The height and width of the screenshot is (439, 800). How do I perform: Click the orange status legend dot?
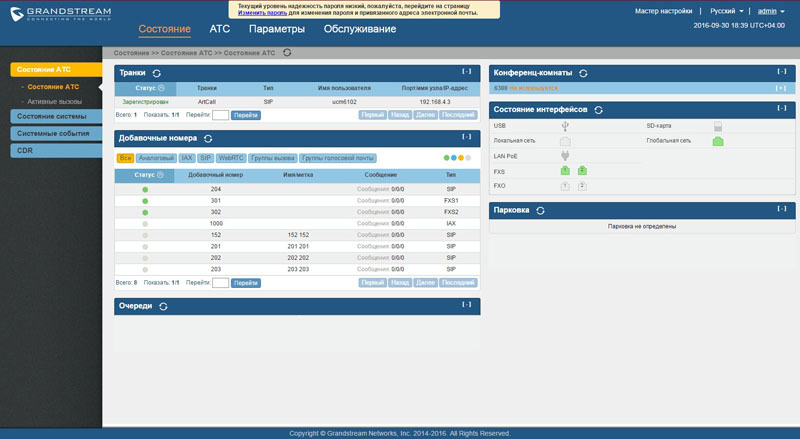pos(461,158)
